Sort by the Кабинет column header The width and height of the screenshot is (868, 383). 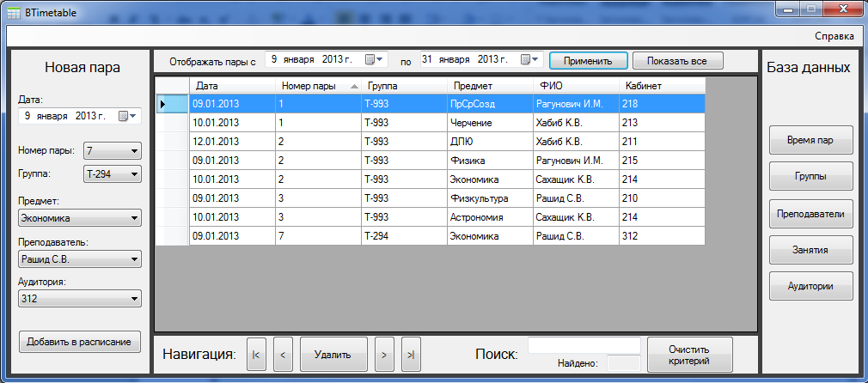[x=662, y=86]
